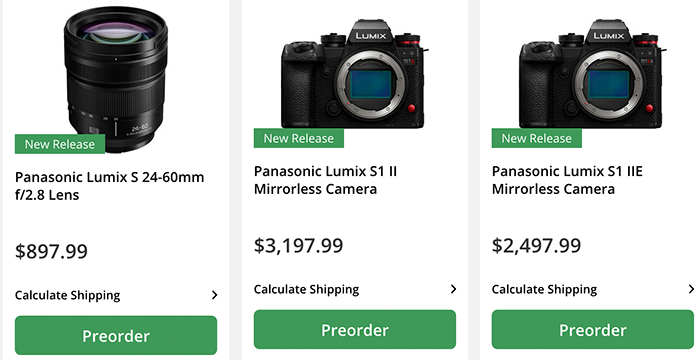This screenshot has height=360, width=700.
Task: Select the New Release badge on the S1 II
Action: pos(299,138)
